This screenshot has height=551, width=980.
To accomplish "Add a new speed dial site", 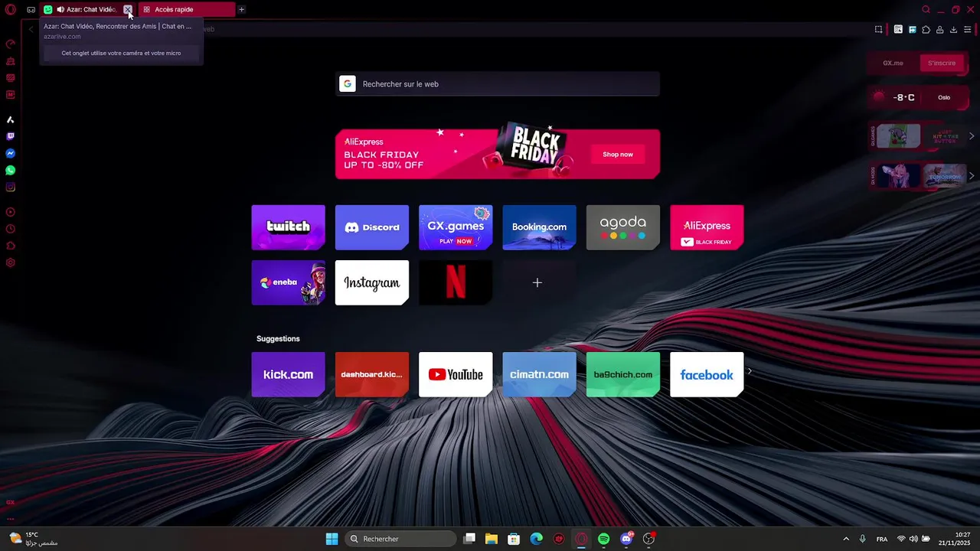I will [x=539, y=282].
